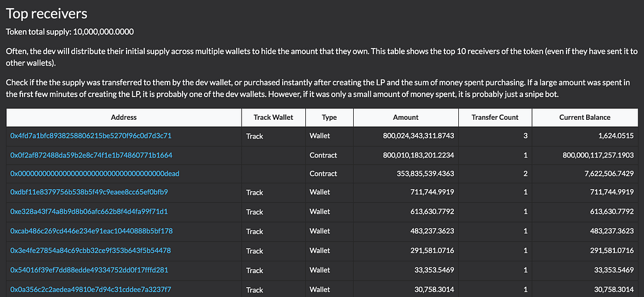Click Track for wallet 0x0a356c2c2a
Image resolution: width=644 pixels, height=297 pixels.
255,290
